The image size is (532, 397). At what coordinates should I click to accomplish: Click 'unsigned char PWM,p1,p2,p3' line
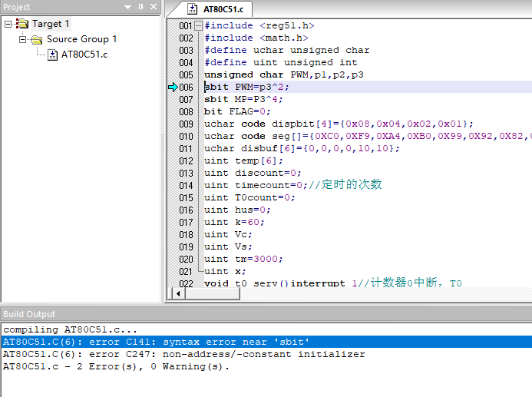tap(283, 74)
